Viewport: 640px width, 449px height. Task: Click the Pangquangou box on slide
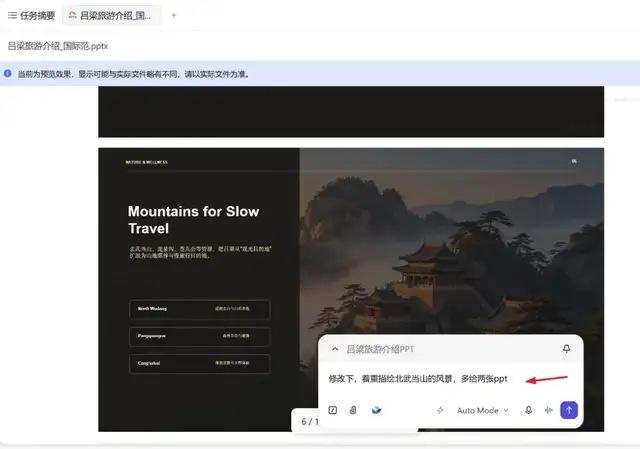click(x=200, y=336)
